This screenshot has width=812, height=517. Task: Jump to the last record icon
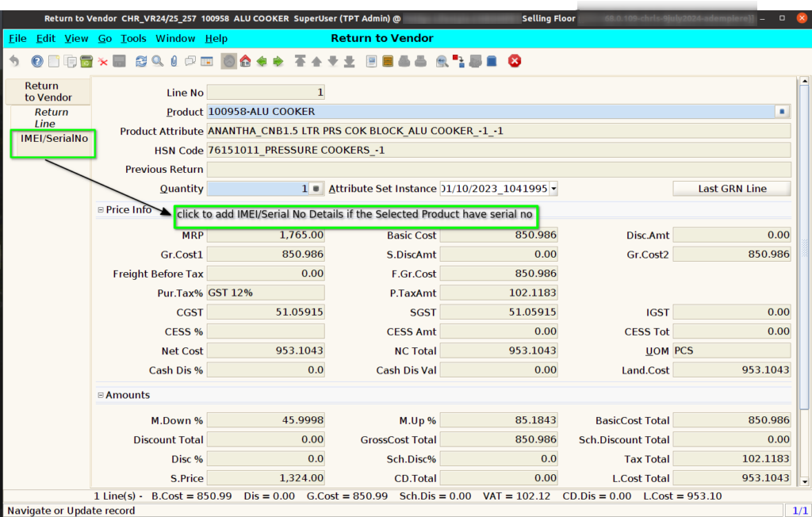pos(350,61)
